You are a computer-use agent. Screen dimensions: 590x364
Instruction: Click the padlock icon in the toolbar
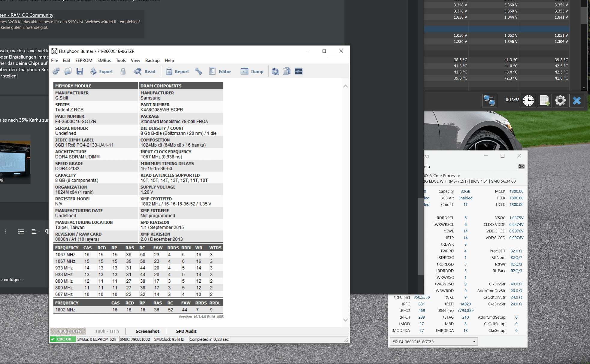(x=123, y=71)
